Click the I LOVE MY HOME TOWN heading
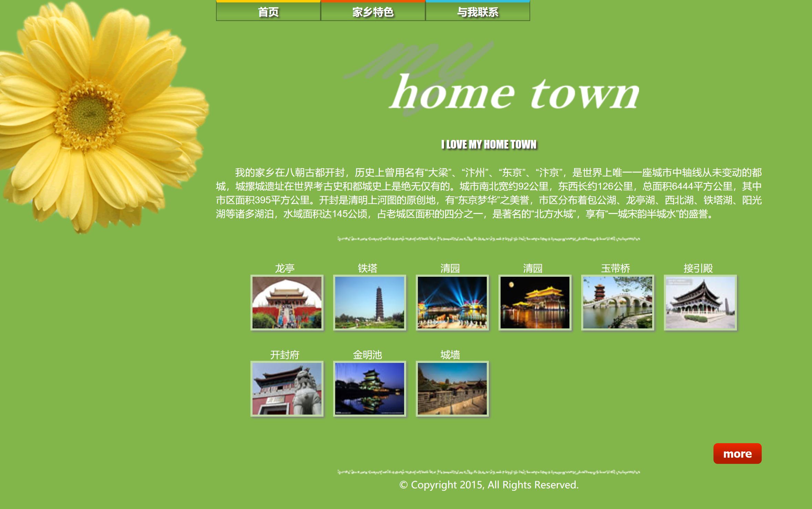Screen dimensions: 812x509 click(489, 144)
